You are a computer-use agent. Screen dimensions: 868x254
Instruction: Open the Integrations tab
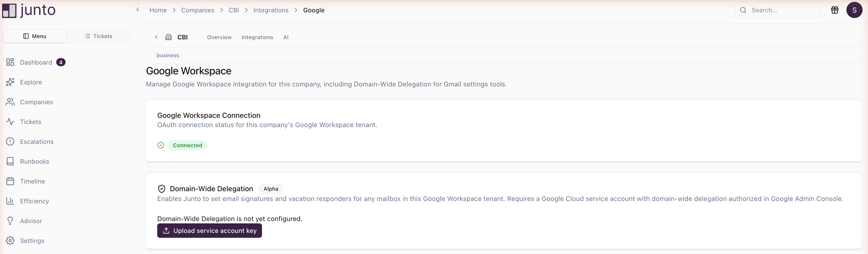257,37
